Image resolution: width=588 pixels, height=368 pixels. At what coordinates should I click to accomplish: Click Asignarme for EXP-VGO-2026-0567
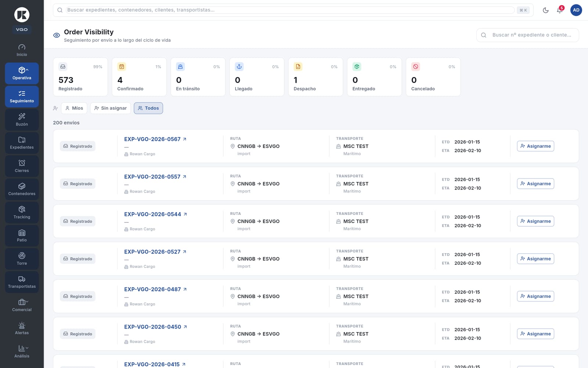(x=535, y=146)
